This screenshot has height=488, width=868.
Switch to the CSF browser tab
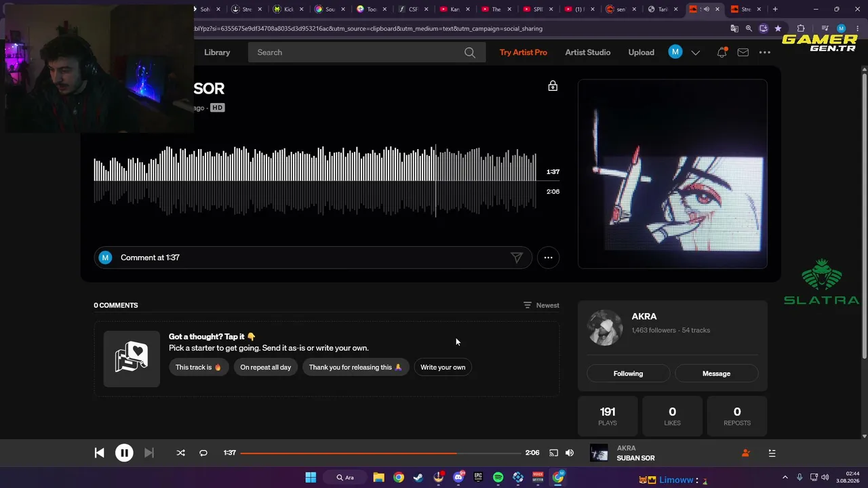[x=413, y=9]
